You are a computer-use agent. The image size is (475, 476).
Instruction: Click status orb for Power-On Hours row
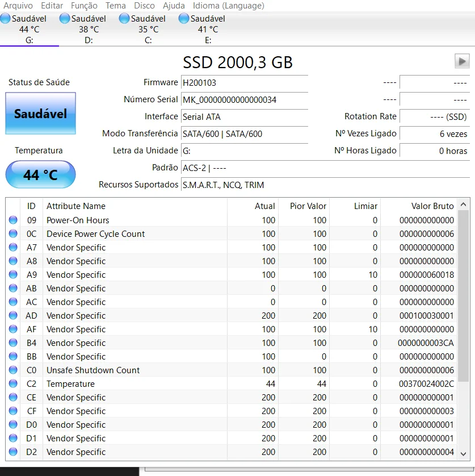click(x=13, y=220)
